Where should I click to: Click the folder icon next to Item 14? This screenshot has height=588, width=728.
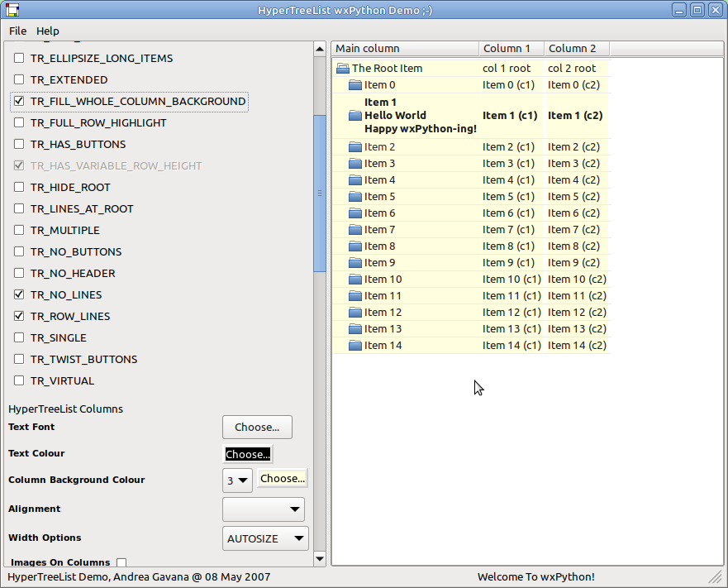tap(355, 346)
